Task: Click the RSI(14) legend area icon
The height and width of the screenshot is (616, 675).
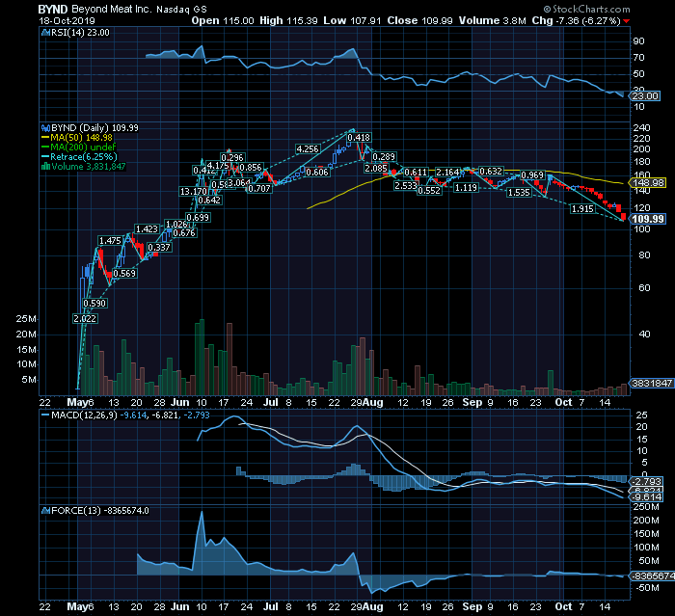Action: (x=45, y=33)
